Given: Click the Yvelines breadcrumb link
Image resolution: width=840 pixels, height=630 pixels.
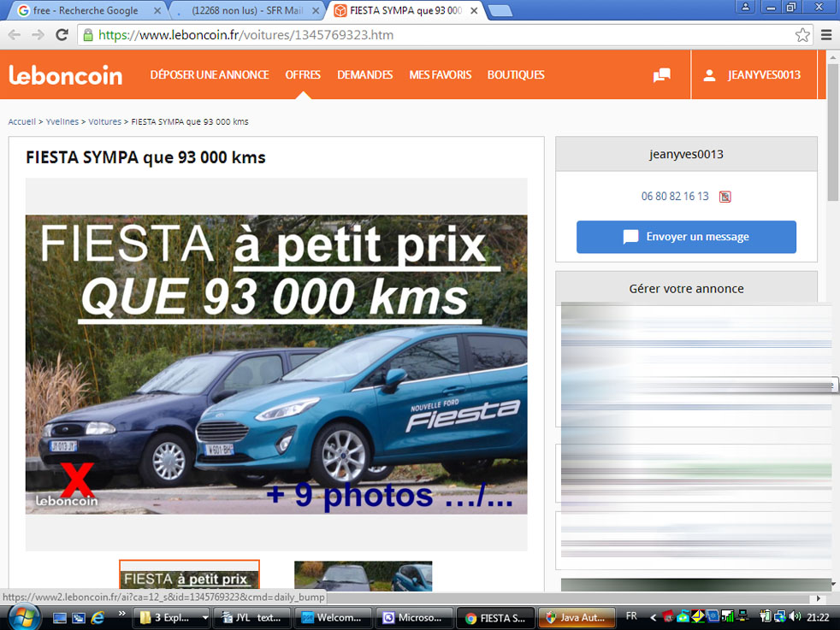Looking at the screenshot, I should 62,122.
